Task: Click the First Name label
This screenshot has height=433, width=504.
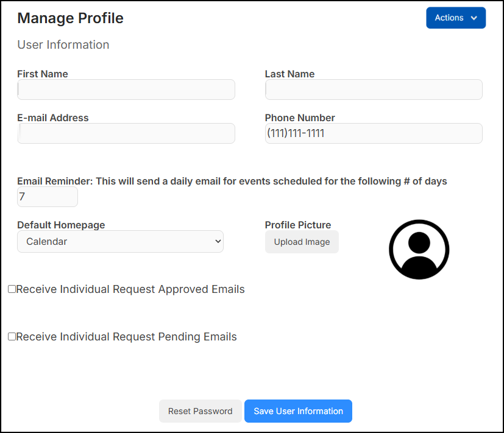Action: pos(43,74)
